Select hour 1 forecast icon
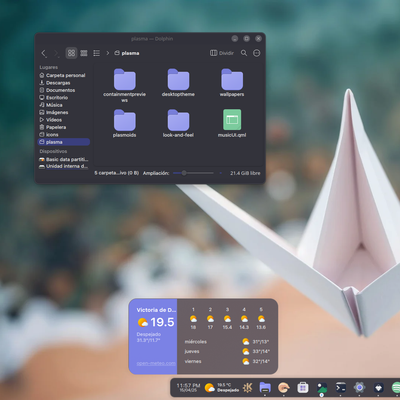 click(193, 319)
